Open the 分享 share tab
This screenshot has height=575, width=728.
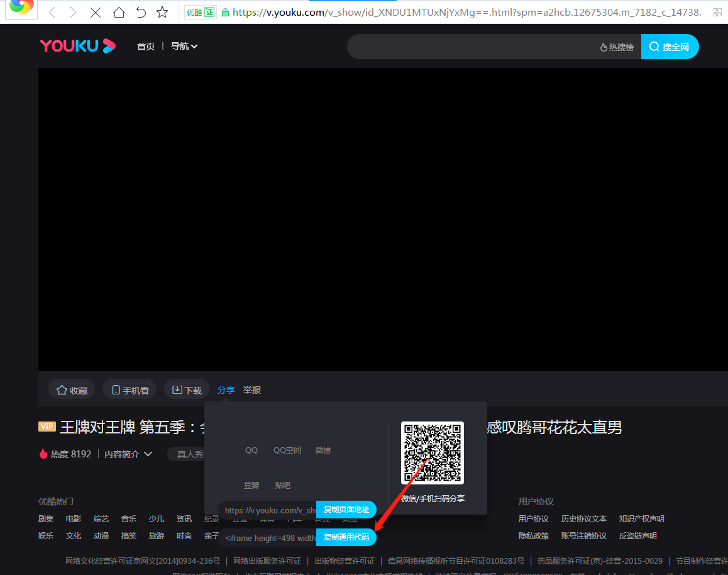[x=226, y=390]
